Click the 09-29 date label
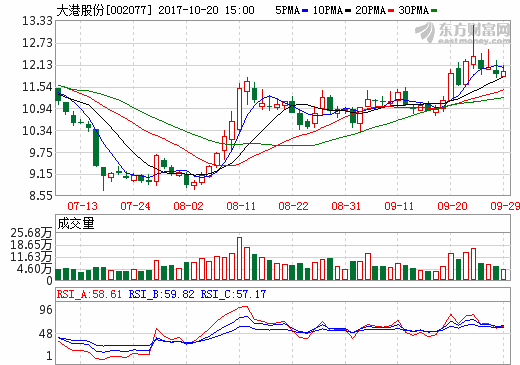 coord(505,206)
